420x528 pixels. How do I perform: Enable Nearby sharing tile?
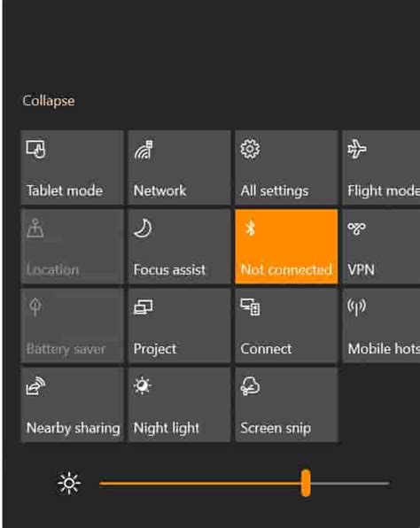point(73,405)
